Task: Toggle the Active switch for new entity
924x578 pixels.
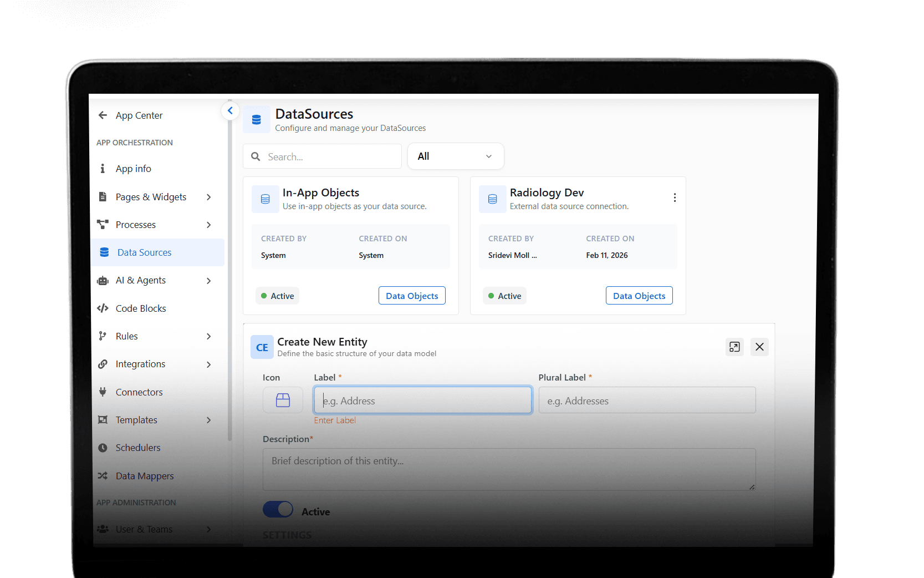Action: 278,509
